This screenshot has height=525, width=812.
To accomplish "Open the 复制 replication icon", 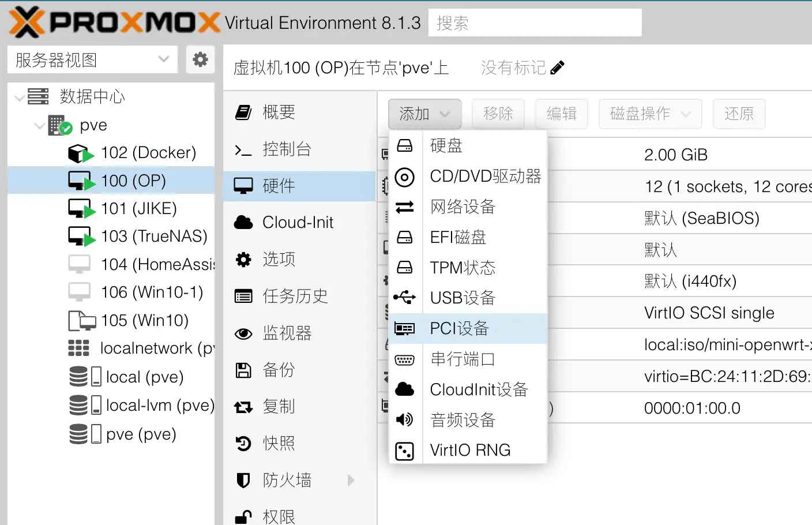I will coord(243,407).
